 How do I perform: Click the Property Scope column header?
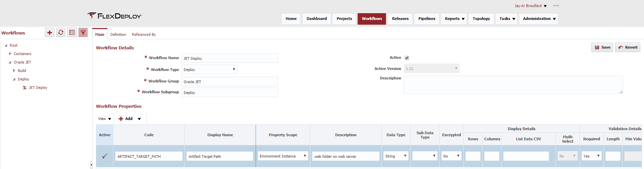click(283, 135)
